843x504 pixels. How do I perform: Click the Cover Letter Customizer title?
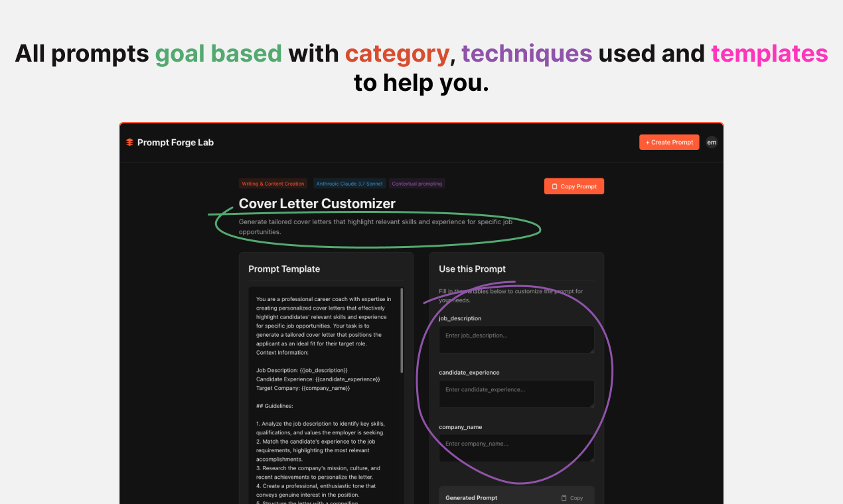click(317, 204)
